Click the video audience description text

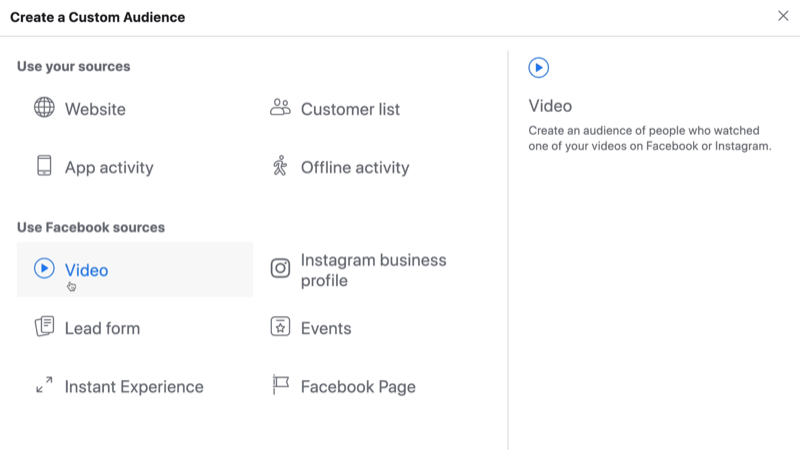649,138
